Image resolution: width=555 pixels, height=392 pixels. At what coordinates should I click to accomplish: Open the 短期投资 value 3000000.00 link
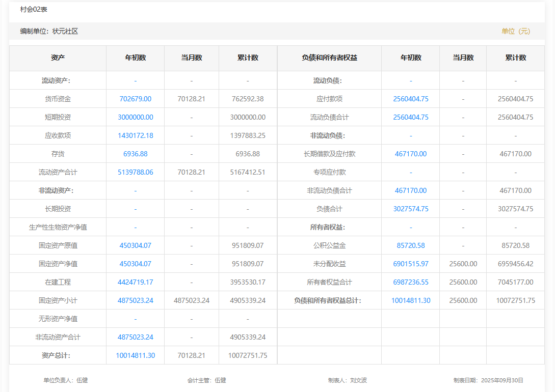(135, 117)
